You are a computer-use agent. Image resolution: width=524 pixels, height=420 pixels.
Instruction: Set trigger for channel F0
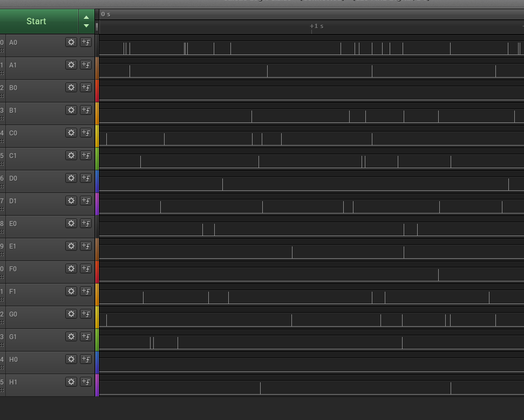tap(86, 268)
